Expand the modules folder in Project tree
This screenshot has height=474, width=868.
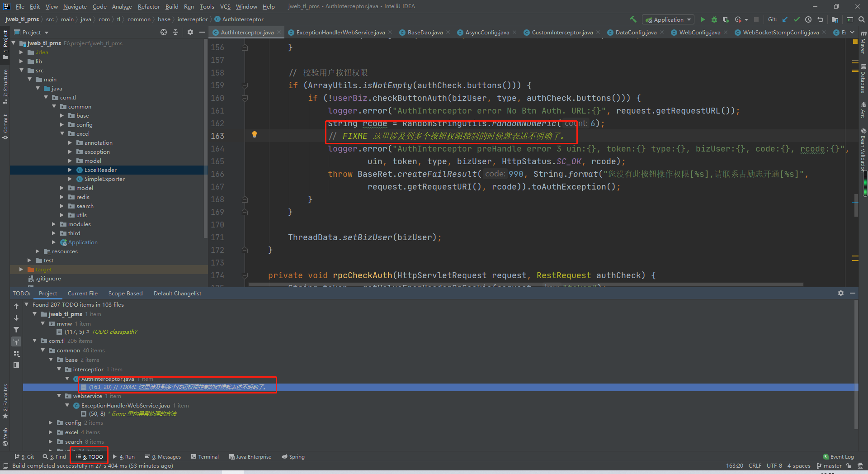point(54,224)
